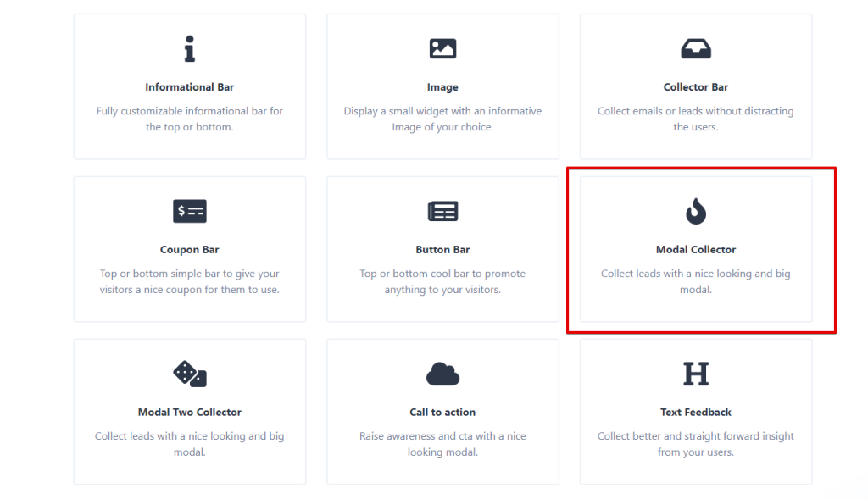Select the 'Coupon Bar' title

[189, 250]
